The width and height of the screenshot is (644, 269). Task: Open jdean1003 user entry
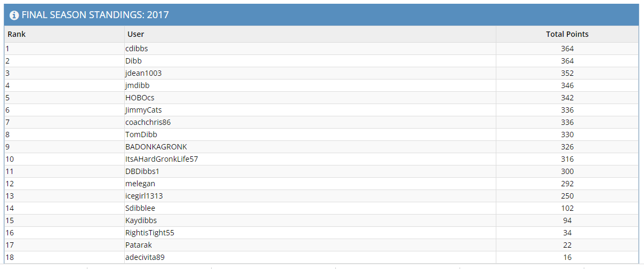point(143,73)
